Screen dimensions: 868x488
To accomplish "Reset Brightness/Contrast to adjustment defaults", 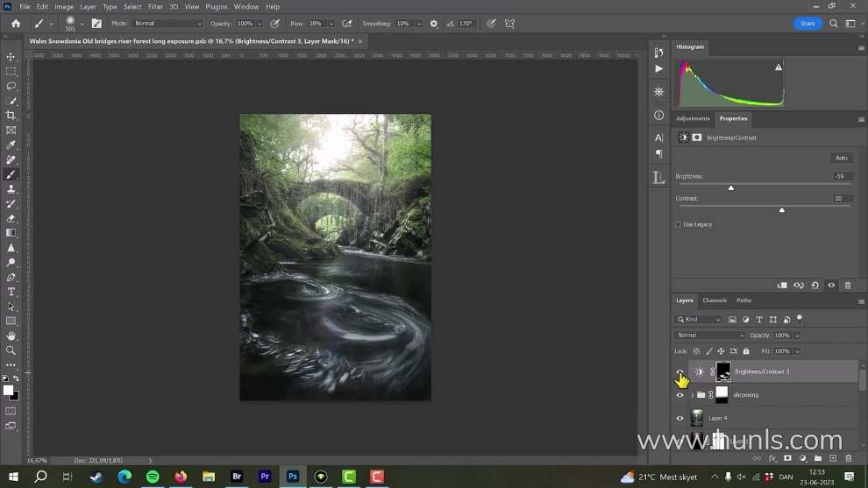I will point(815,286).
